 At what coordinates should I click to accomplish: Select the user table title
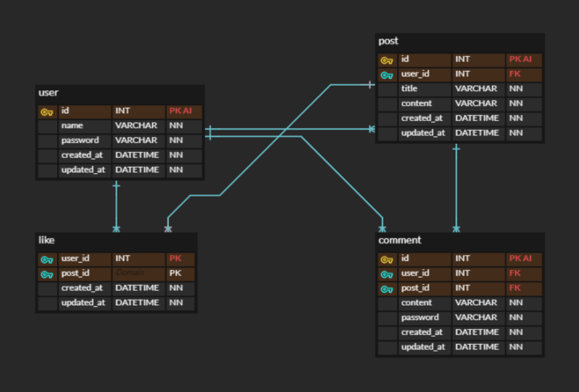click(x=48, y=92)
